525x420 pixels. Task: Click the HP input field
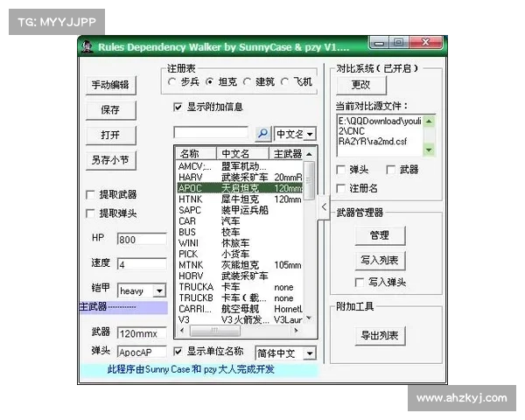tap(141, 240)
